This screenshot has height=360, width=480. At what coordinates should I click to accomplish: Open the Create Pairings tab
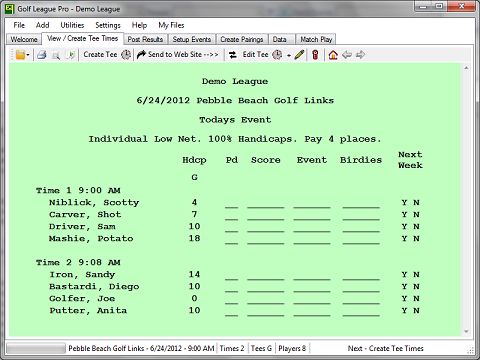tap(242, 39)
